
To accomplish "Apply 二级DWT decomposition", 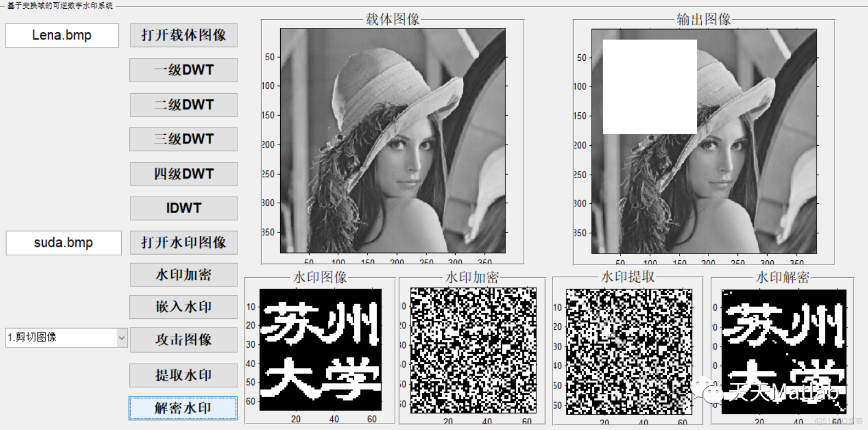I will (x=184, y=105).
